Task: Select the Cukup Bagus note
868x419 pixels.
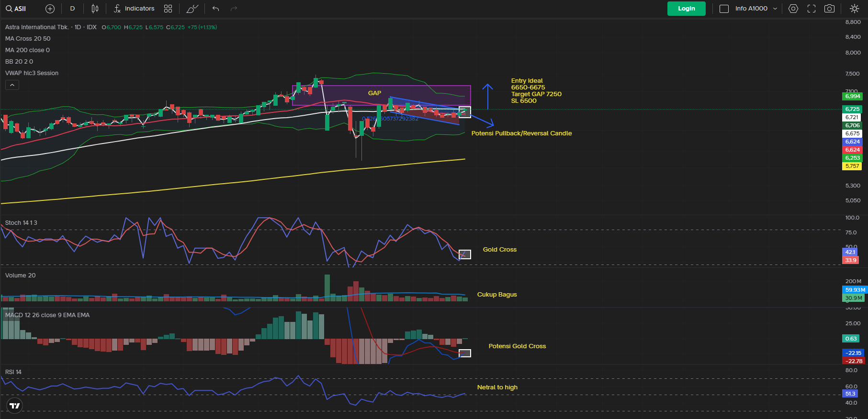Action: [497, 295]
